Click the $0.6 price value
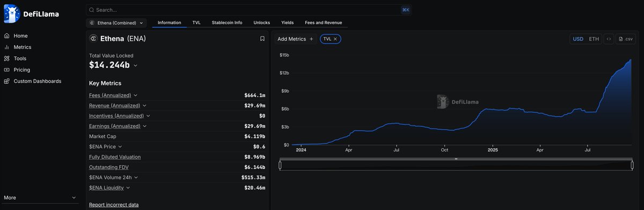The height and width of the screenshot is (210, 644). tap(259, 147)
